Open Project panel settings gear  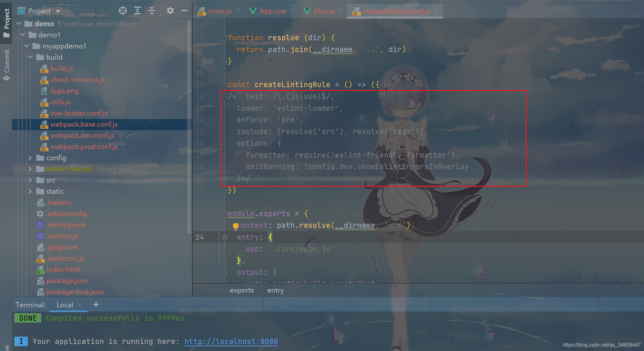click(170, 11)
